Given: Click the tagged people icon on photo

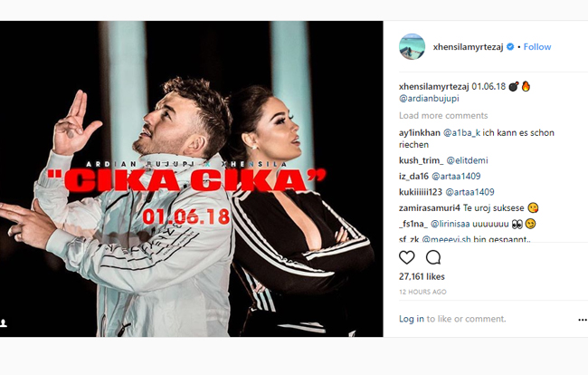Looking at the screenshot, I should [x=4, y=322].
